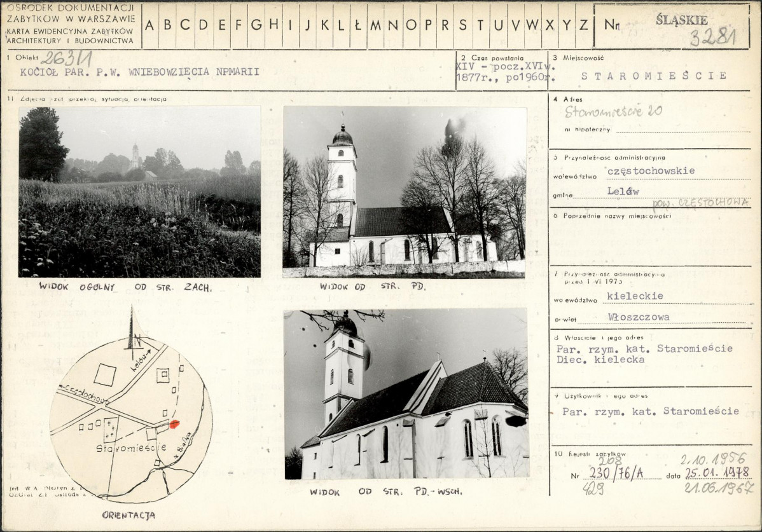
Task: Select the letter C index cell
Action: 185,25
